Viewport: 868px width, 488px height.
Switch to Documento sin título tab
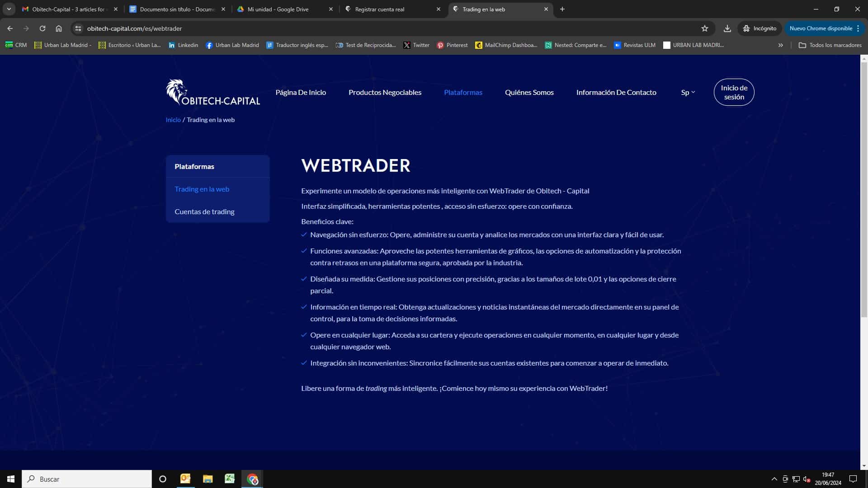[176, 9]
